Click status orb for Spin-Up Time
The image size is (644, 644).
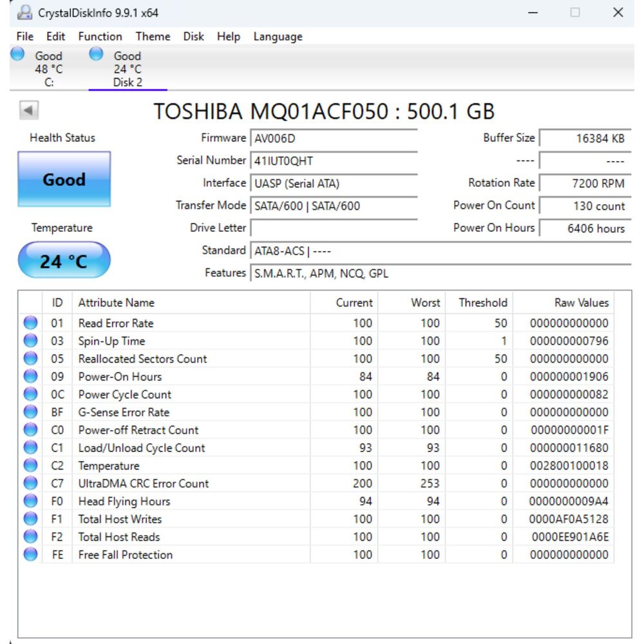tap(30, 341)
